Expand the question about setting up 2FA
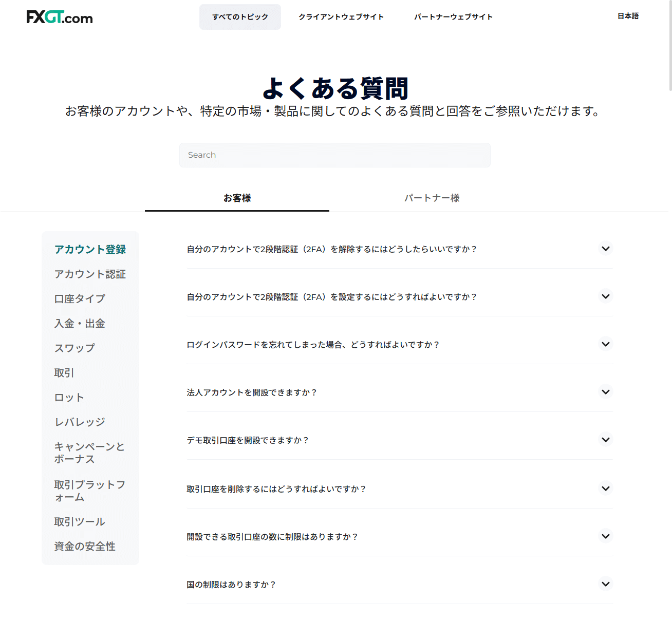Viewport: 672px width, 620px height. pyautogui.click(x=606, y=296)
